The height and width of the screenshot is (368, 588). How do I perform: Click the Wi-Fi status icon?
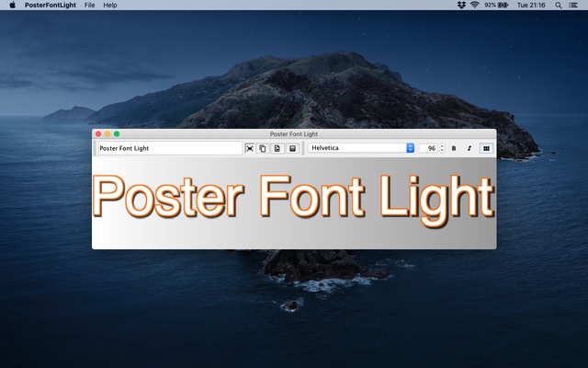tap(474, 5)
